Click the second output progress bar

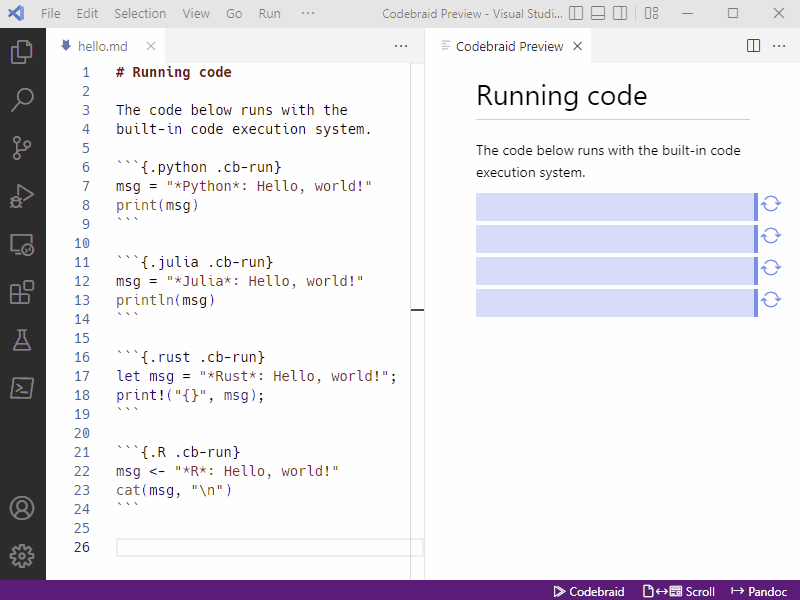[x=614, y=236]
